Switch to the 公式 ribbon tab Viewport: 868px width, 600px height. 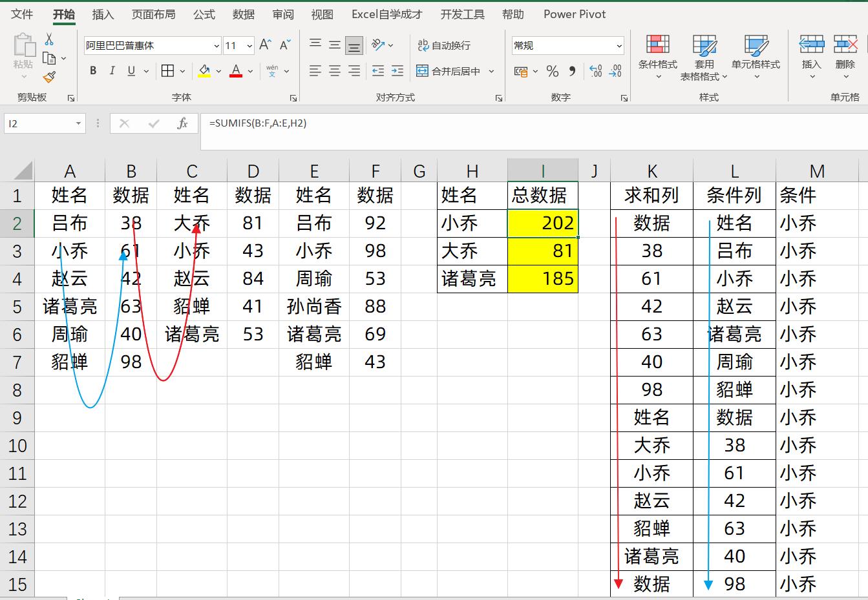tap(204, 14)
